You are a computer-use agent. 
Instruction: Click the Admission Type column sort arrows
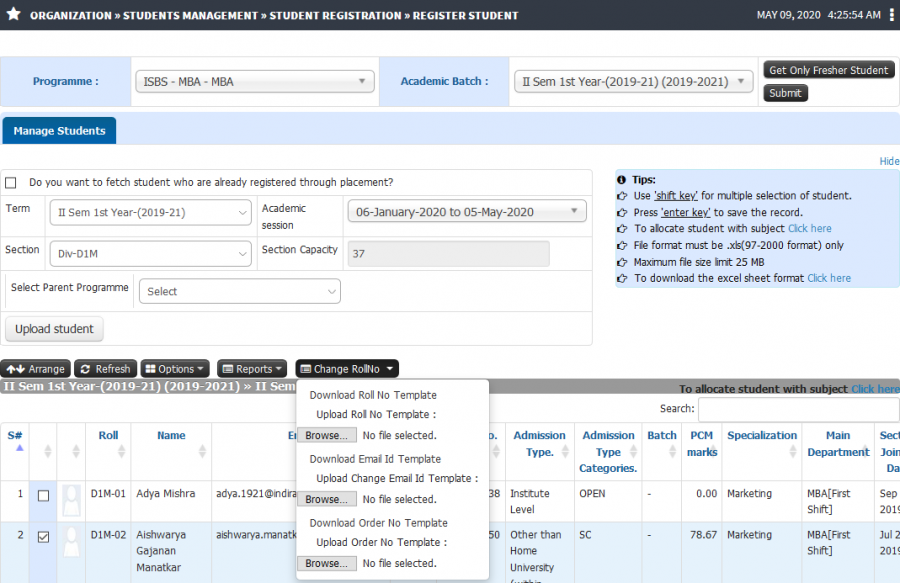[x=565, y=452]
